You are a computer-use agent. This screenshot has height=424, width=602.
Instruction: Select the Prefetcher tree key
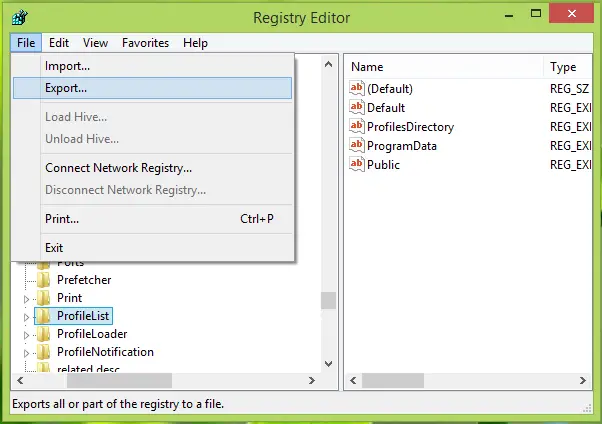pos(84,280)
